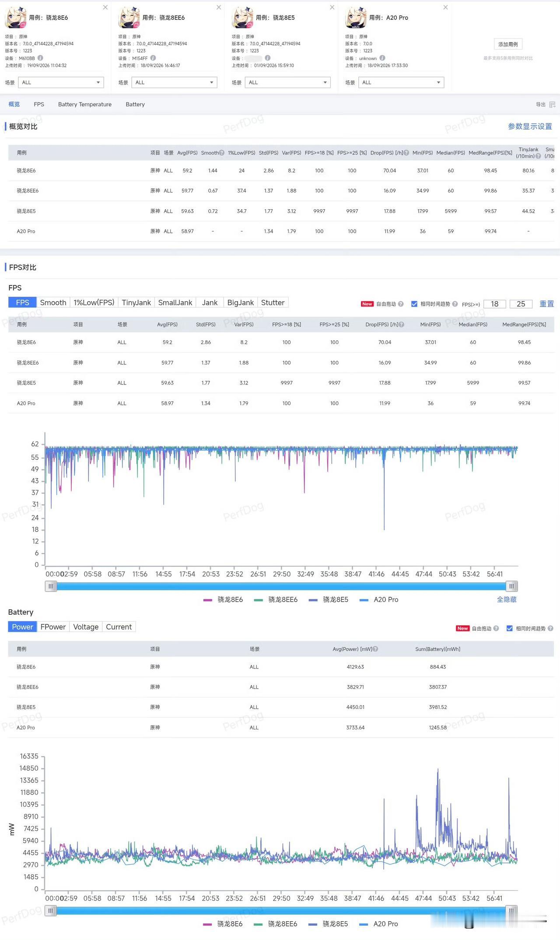Open the Battery Temperature tab
Image resolution: width=560 pixels, height=940 pixels.
click(85, 104)
